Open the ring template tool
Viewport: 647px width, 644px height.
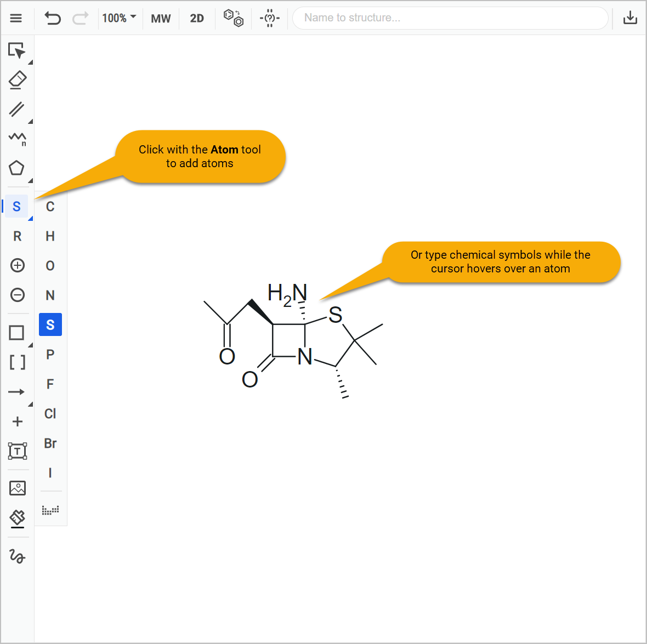coord(17,168)
